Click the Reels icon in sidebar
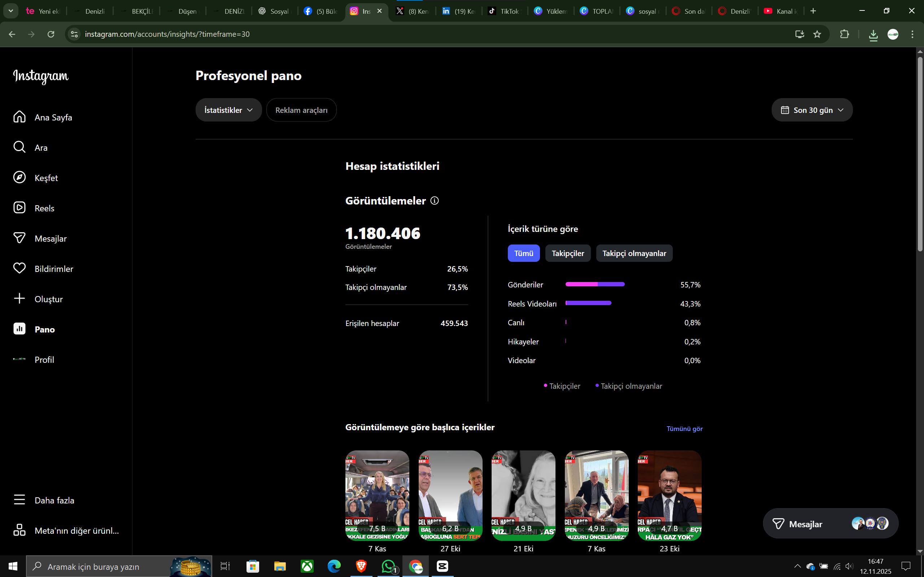This screenshot has width=924, height=577. coord(19,208)
